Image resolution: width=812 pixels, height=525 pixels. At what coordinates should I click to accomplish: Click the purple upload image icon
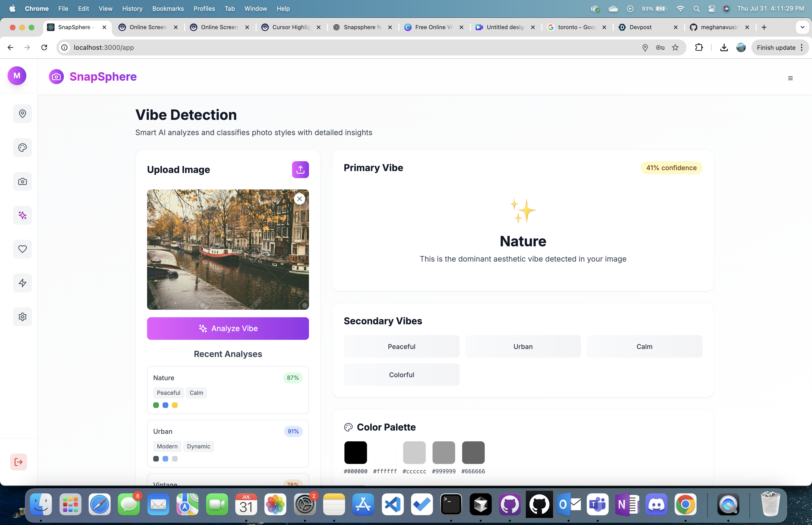(300, 169)
